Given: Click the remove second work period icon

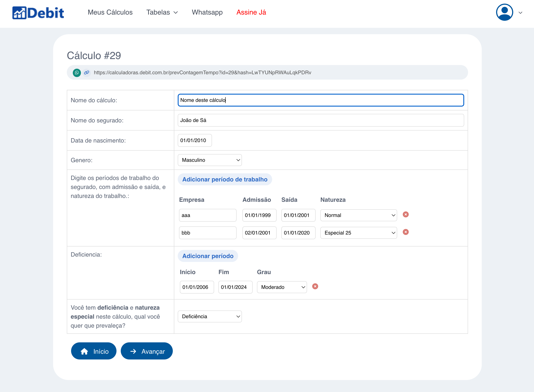Looking at the screenshot, I should pyautogui.click(x=406, y=232).
